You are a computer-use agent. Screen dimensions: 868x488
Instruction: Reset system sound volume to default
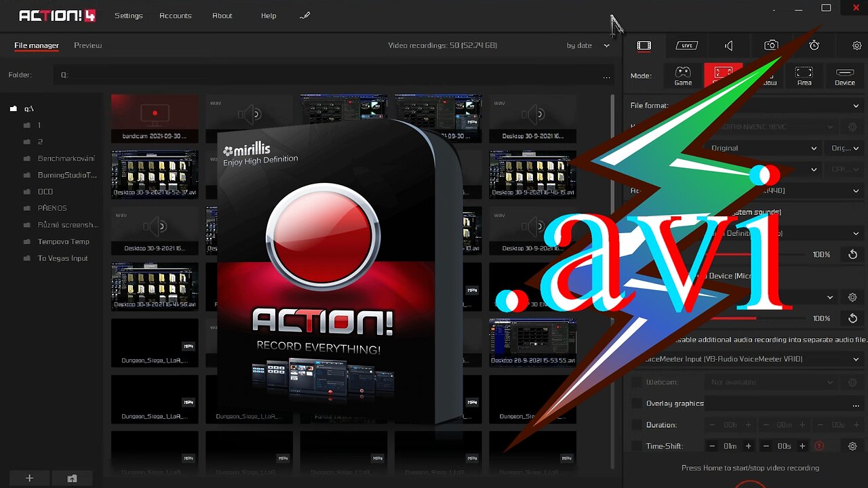(853, 254)
